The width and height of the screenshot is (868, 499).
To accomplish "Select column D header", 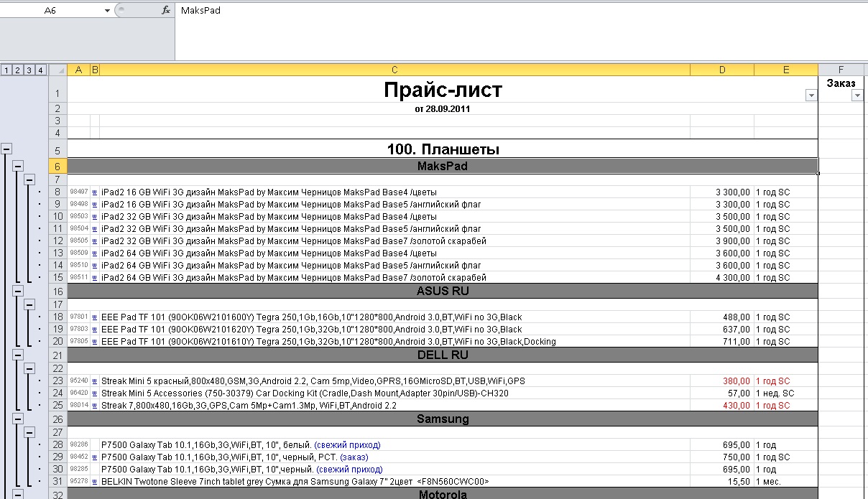I will [722, 70].
